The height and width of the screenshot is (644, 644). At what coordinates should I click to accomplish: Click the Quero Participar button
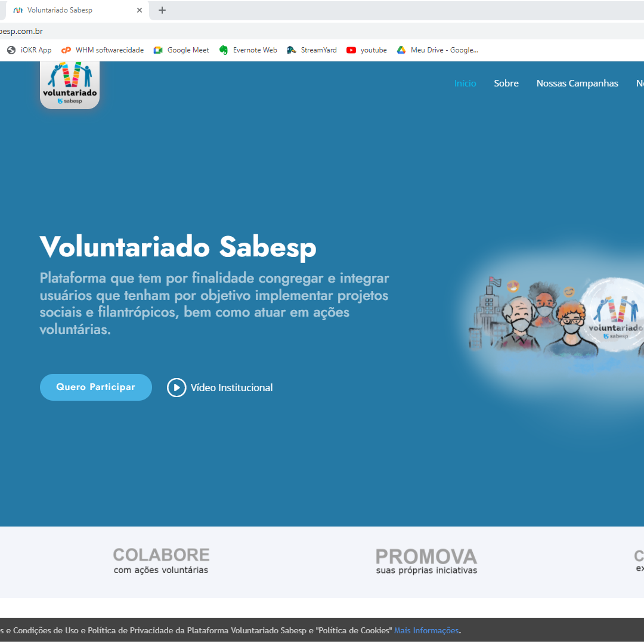pos(95,387)
